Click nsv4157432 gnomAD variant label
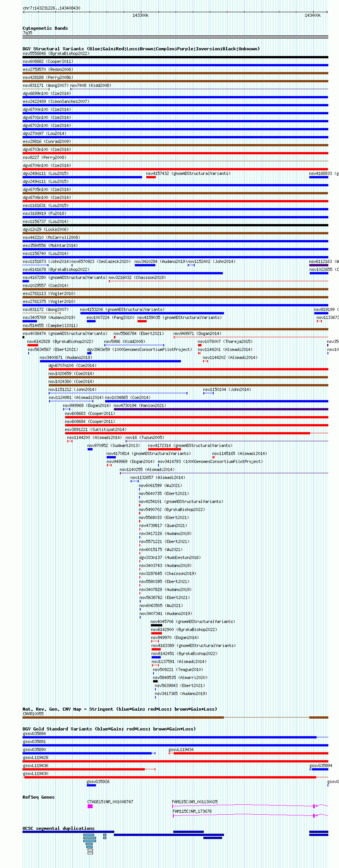The image size is (339, 868). [188, 173]
